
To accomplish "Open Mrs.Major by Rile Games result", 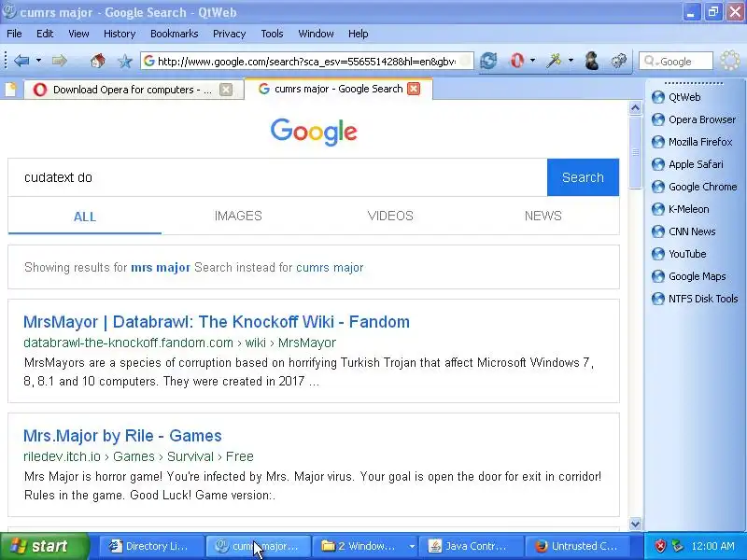I will (x=122, y=436).
